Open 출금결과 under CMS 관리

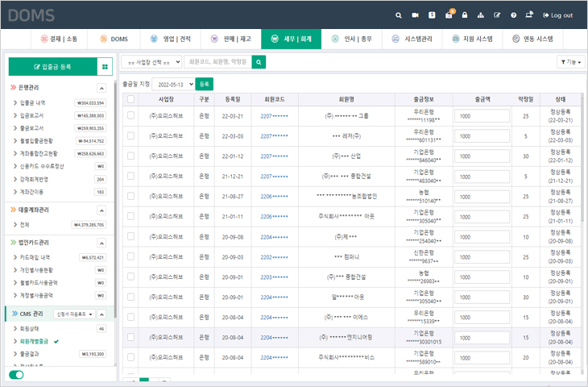point(29,354)
